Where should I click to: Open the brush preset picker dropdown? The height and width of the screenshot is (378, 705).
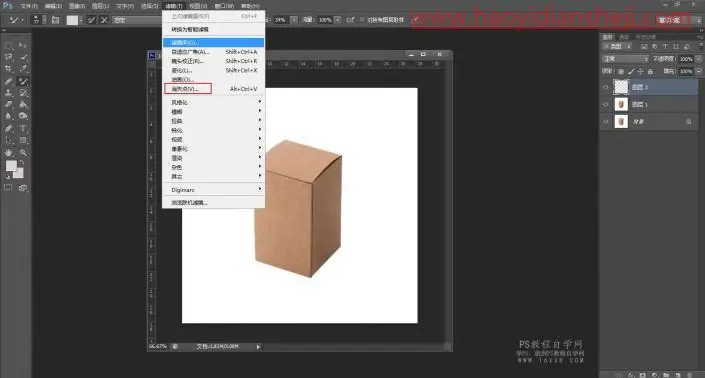pos(44,20)
